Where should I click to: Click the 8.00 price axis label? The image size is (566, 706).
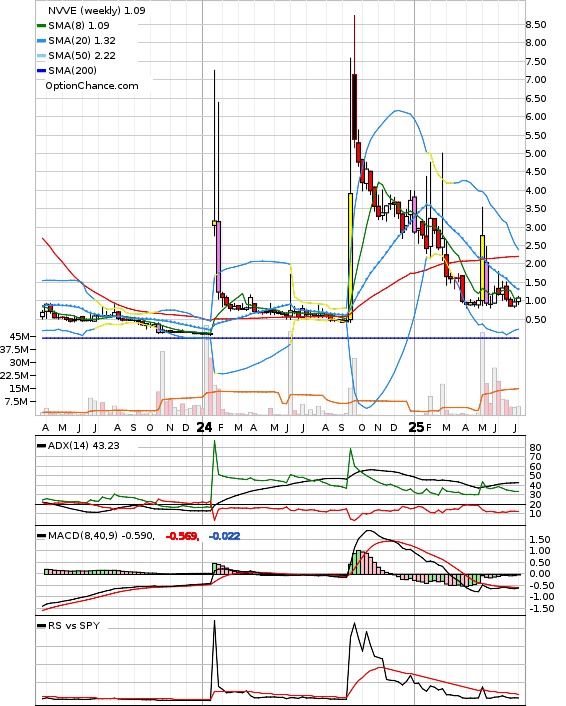536,43
